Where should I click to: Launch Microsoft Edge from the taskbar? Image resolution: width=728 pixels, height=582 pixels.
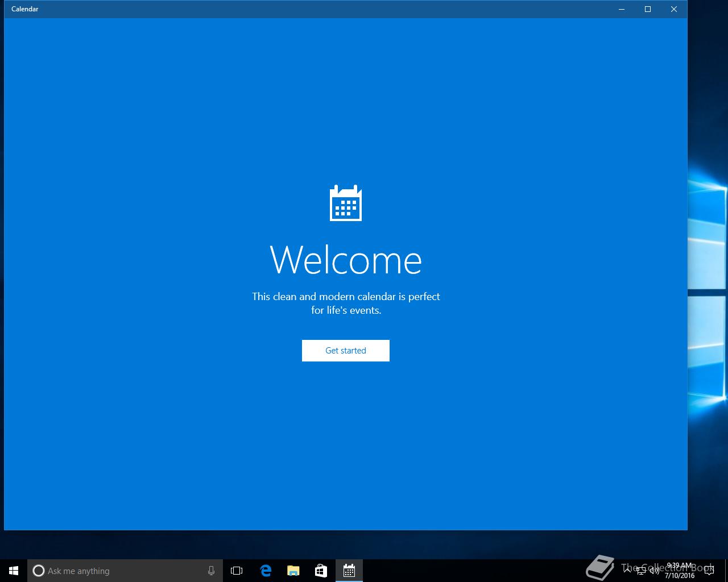point(266,571)
